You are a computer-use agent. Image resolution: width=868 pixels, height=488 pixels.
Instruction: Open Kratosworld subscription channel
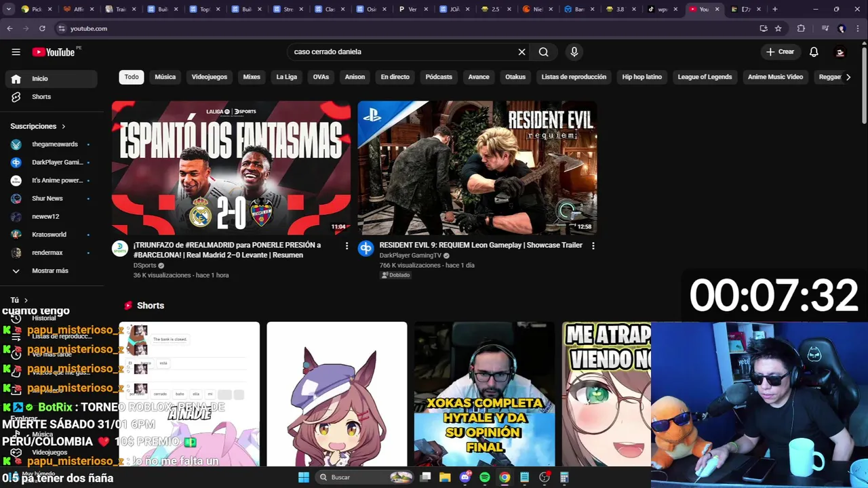click(x=52, y=235)
